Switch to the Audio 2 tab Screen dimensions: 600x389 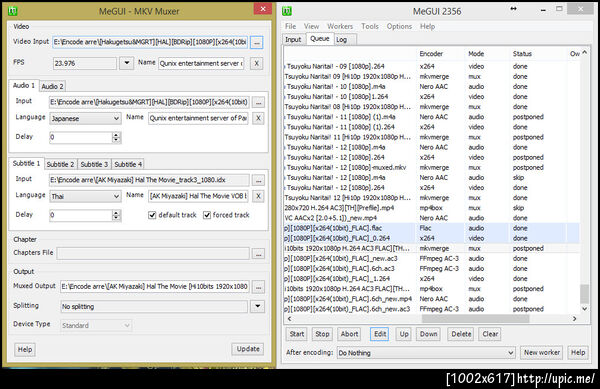point(52,86)
